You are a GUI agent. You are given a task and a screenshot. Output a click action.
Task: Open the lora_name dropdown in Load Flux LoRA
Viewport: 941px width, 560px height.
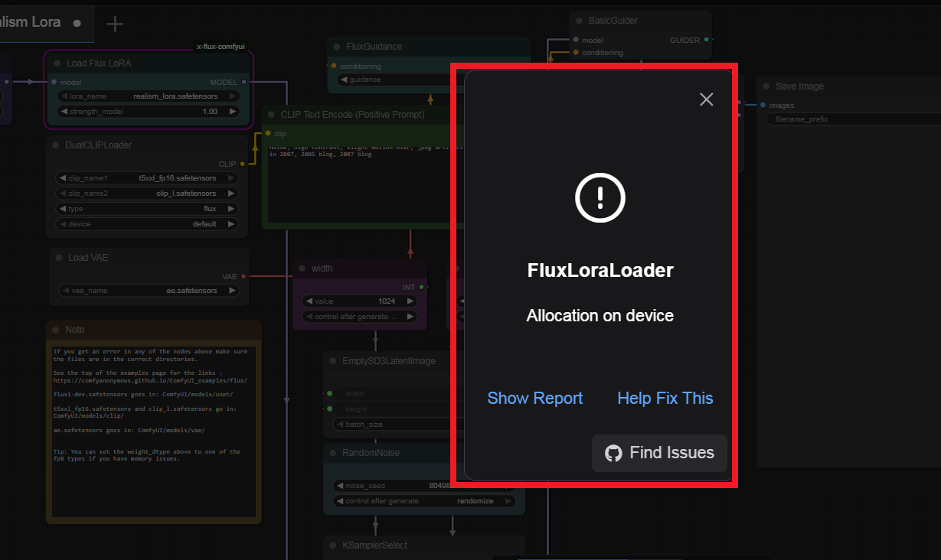point(149,96)
